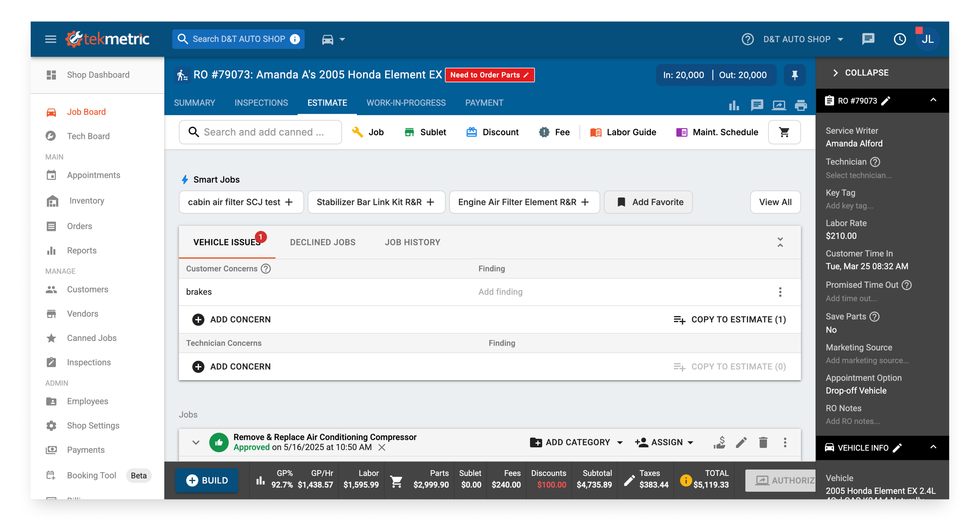Open the messages chat icon in top bar
The height and width of the screenshot is (521, 980).
[869, 39]
